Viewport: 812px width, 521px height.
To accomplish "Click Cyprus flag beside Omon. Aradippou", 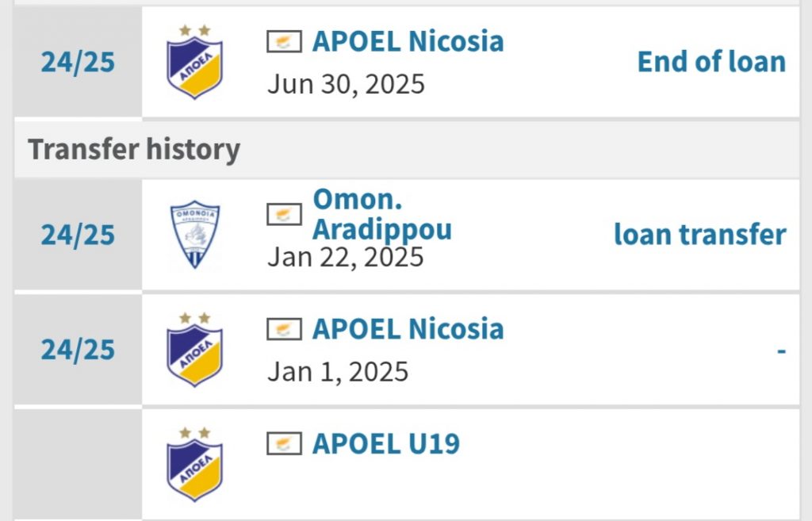I will (285, 214).
